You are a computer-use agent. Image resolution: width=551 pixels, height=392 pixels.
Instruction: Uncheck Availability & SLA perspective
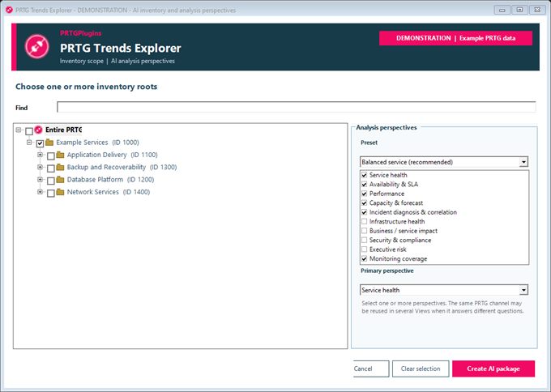365,184
